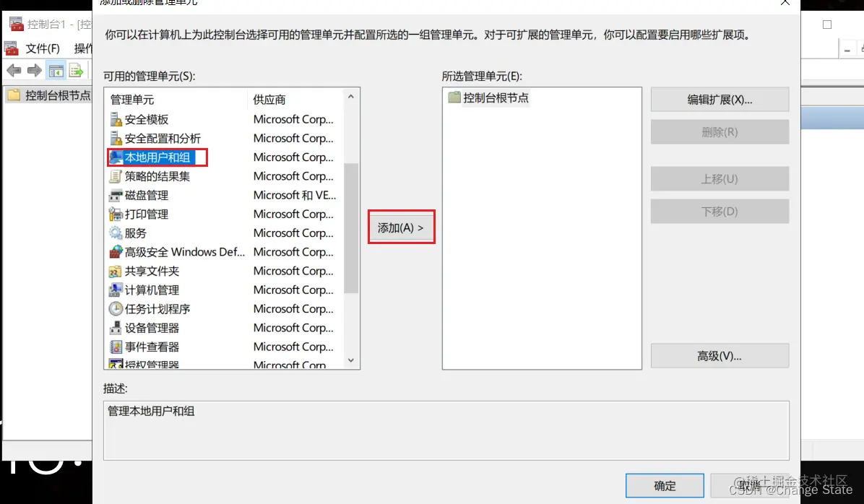This screenshot has height=504, width=864.
Task: Click the 磁盘管理 disk icon
Action: pos(115,195)
